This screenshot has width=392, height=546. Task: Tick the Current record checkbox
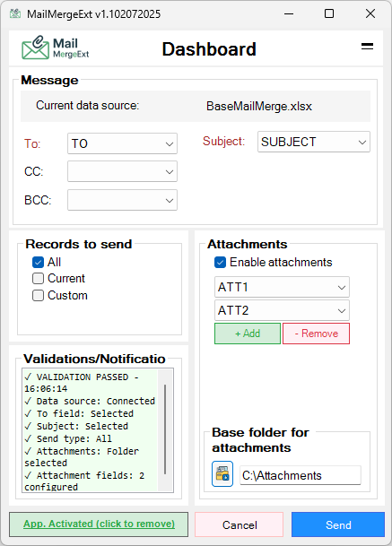38,279
